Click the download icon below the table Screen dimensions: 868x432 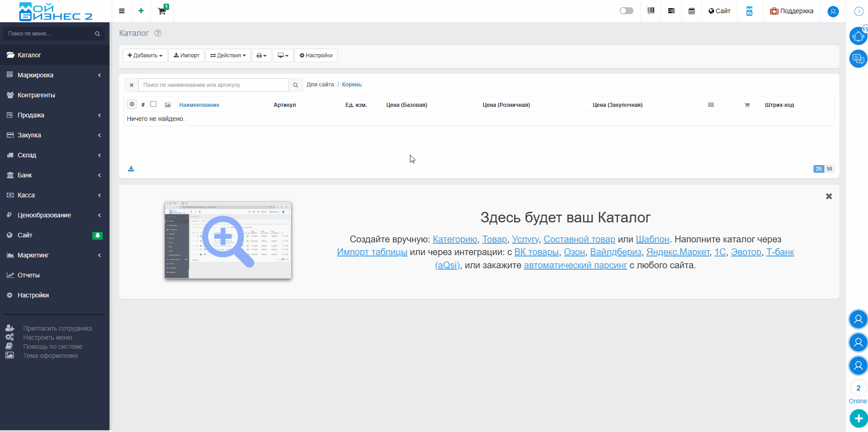pos(131,169)
